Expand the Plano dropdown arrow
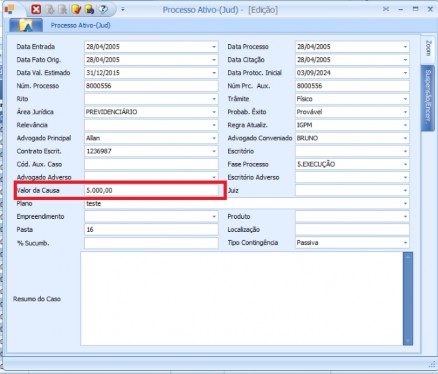The image size is (438, 374). pos(405,204)
